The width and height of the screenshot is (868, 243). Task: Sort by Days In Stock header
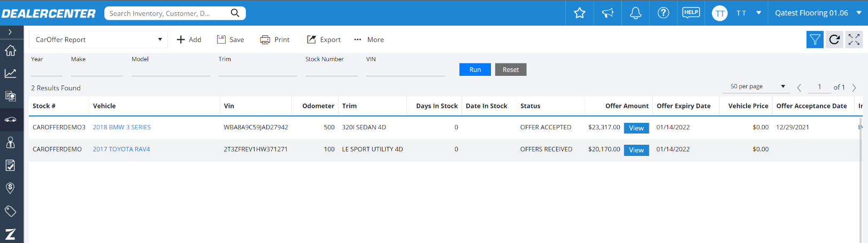[x=437, y=106]
